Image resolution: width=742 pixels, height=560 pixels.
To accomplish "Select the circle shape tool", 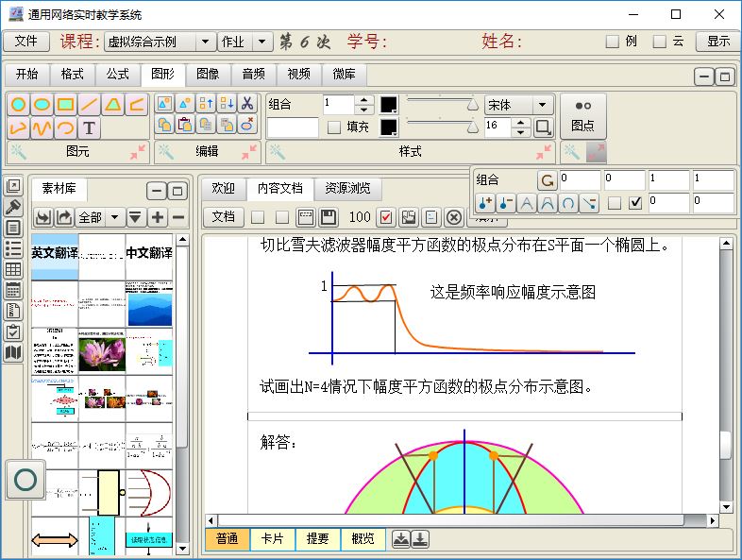I will pos(19,104).
